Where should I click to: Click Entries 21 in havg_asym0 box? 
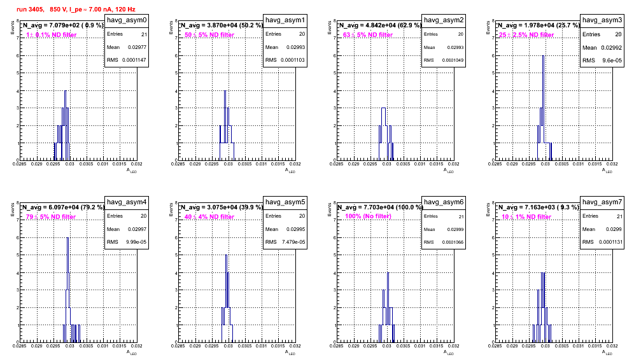tap(127, 34)
